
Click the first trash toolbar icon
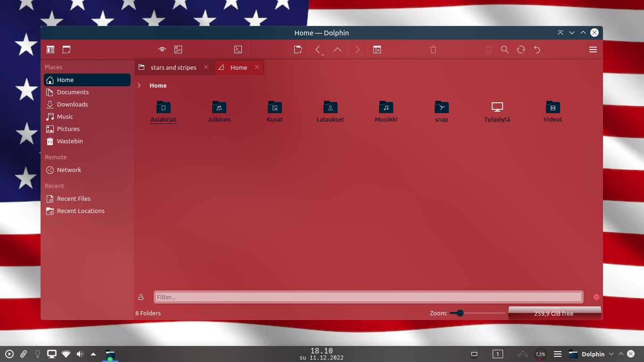click(x=433, y=49)
